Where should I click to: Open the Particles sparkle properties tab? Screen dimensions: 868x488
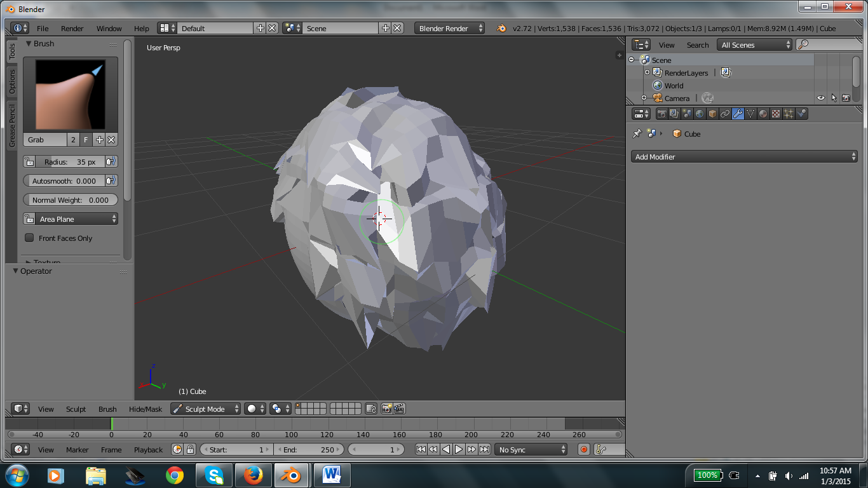point(789,114)
